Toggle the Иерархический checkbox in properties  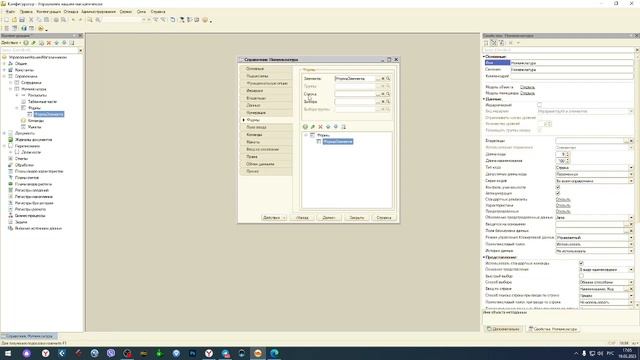(x=540, y=105)
